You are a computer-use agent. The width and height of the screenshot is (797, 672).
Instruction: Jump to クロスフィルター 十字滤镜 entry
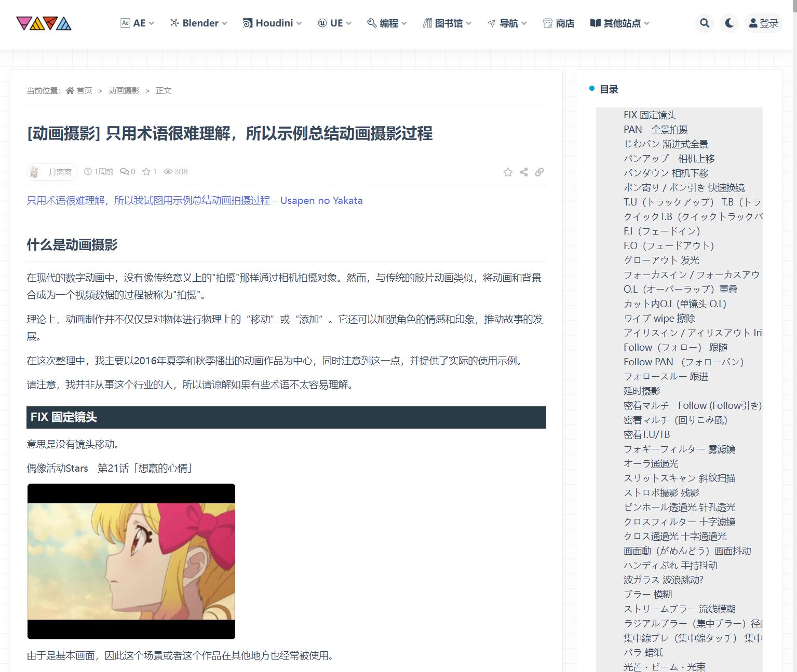[x=680, y=522]
